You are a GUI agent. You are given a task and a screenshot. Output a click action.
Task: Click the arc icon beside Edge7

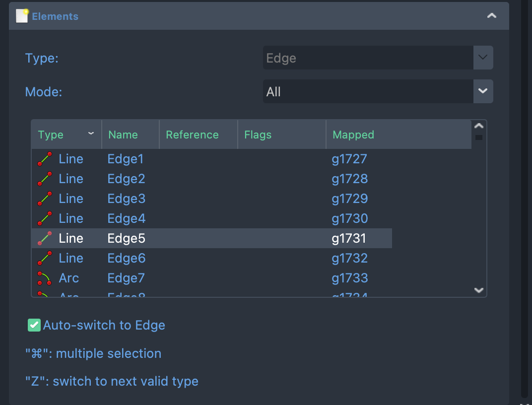pos(45,278)
